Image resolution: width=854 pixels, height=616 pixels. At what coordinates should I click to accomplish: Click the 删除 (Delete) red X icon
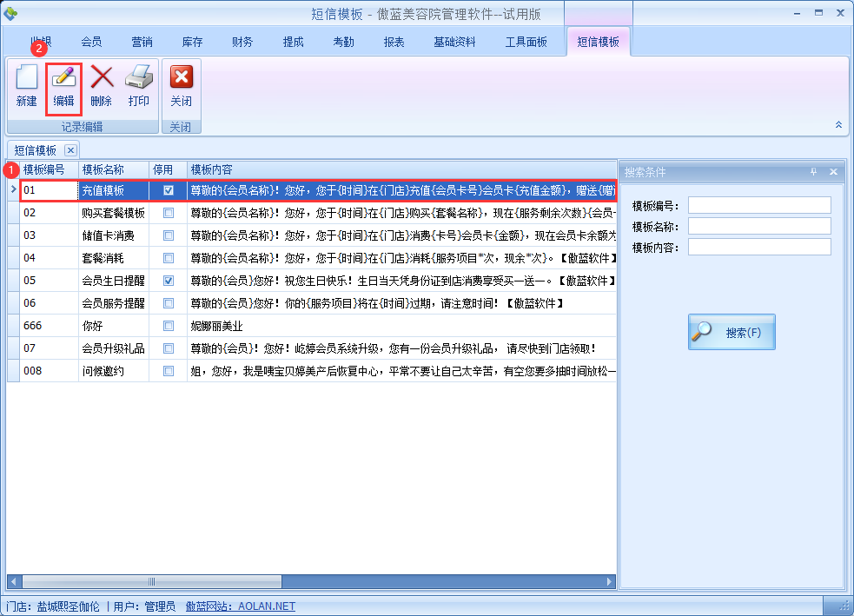click(x=102, y=79)
